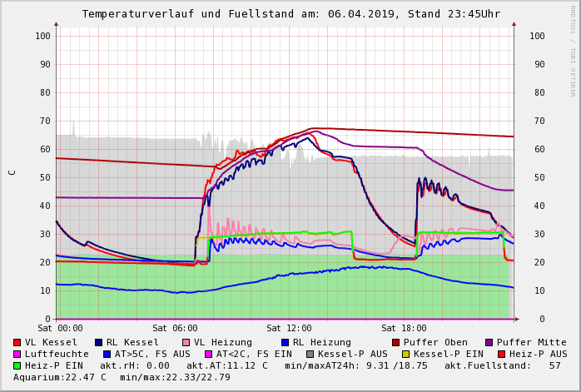Click the blue RL Heizung legend swatch
This screenshot has width=581, height=392.
(x=286, y=342)
